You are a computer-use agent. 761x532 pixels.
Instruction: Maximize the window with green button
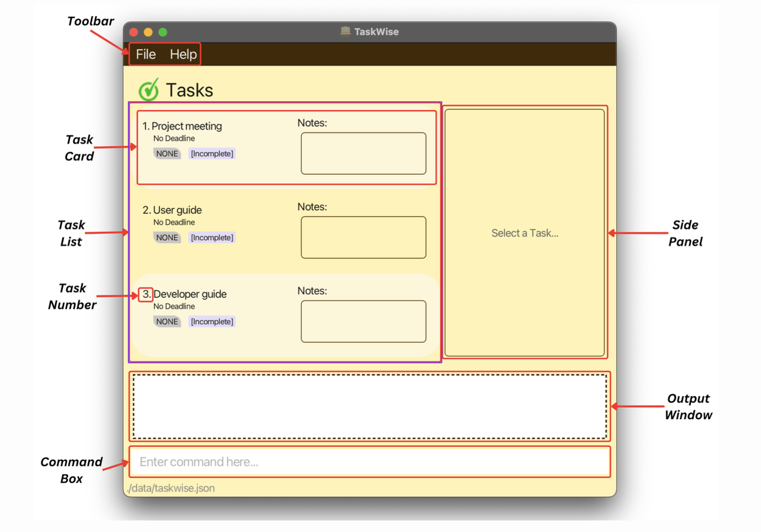click(163, 32)
